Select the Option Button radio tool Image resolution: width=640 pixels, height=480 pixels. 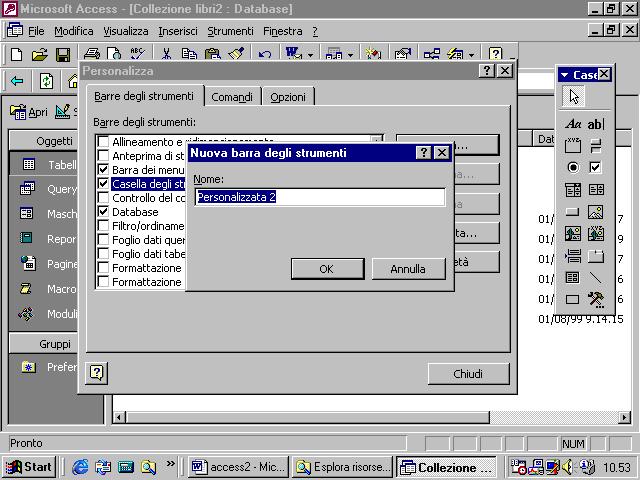click(x=573, y=167)
